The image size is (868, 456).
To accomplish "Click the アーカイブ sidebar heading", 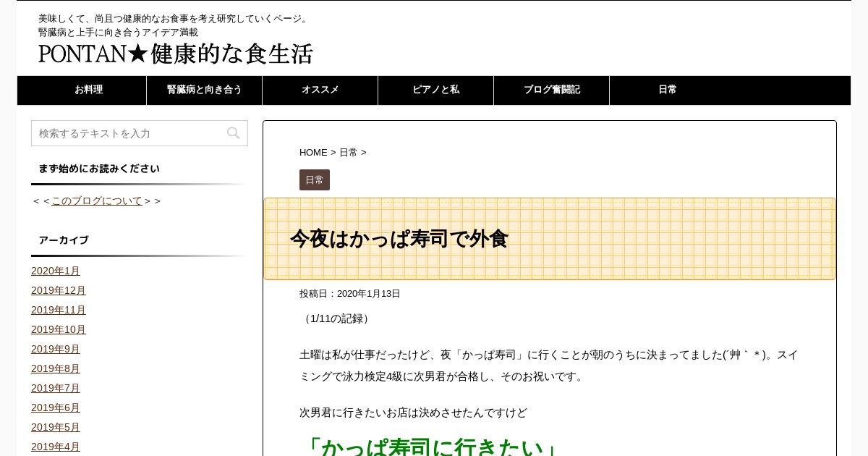I will pyautogui.click(x=64, y=240).
